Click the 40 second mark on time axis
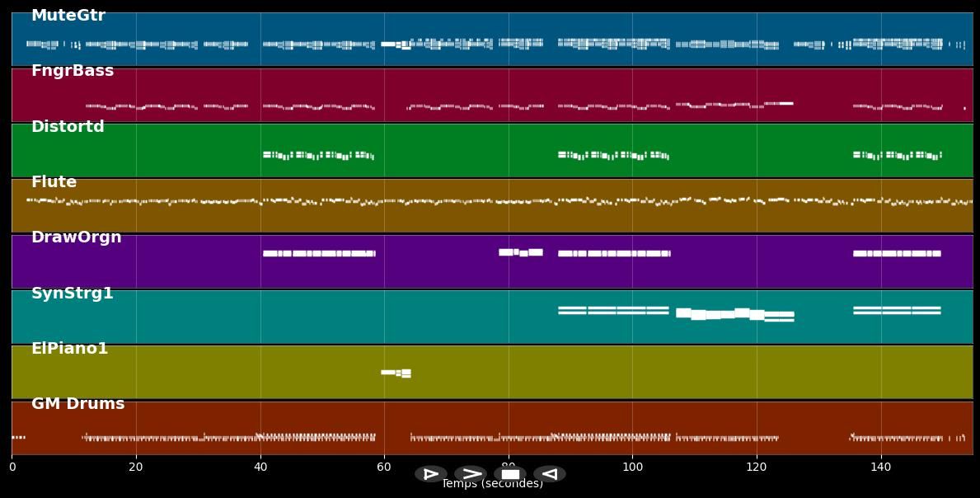This screenshot has width=980, height=498. pos(260,467)
